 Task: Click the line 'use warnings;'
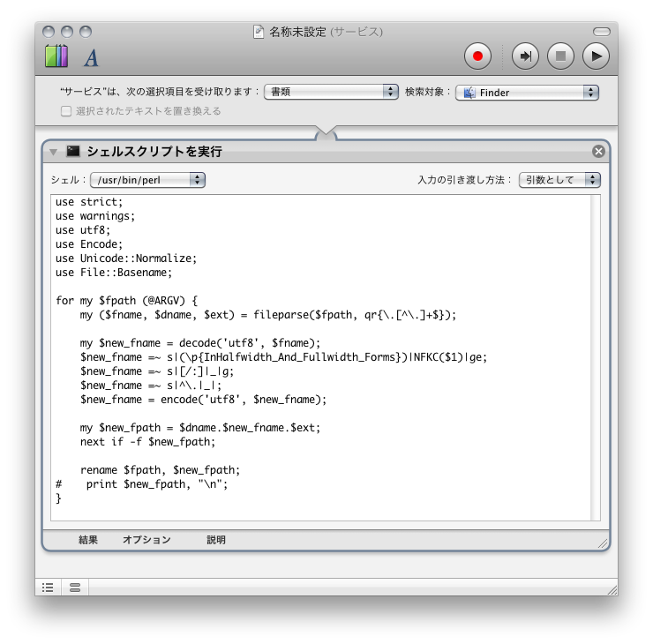95,216
